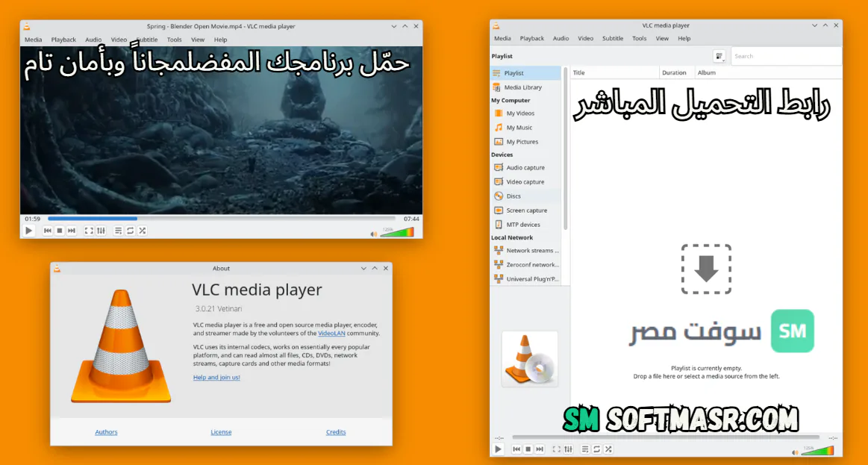
Task: Adjust volume slider in playlist window
Action: 817,450
